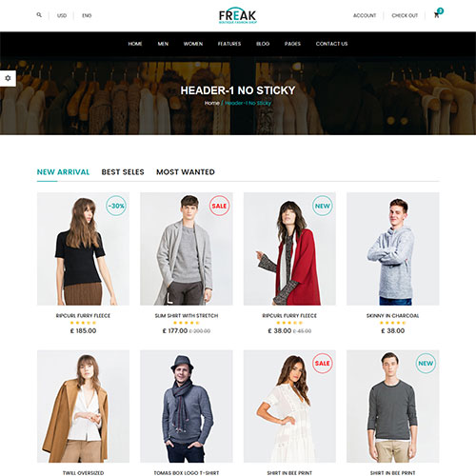The image size is (476, 476).
Task: Click the NEW badge on red coat product
Action: tap(323, 206)
